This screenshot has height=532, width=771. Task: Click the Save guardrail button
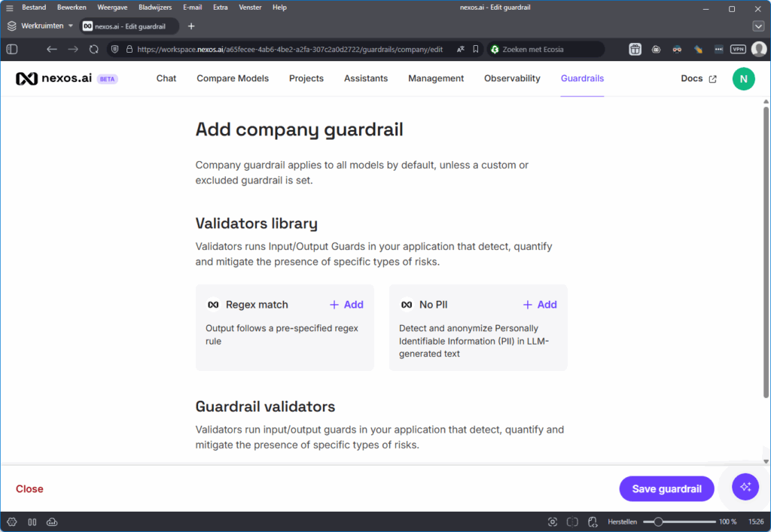pos(666,488)
